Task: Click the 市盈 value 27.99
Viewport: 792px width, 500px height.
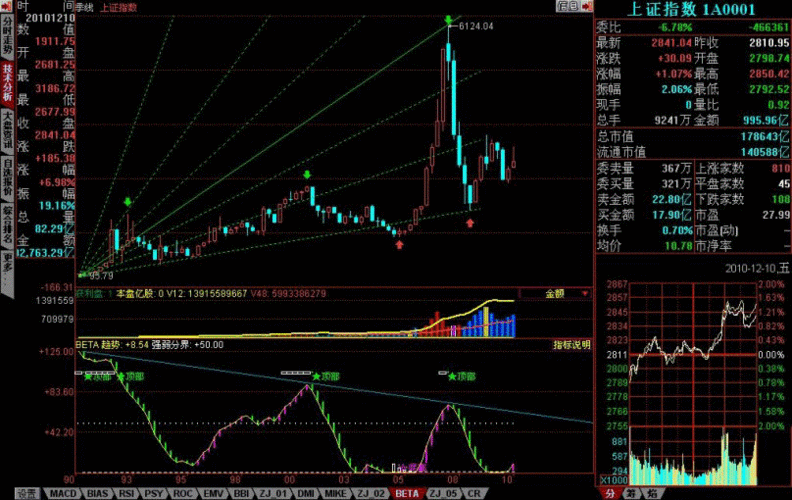Action: pos(776,215)
